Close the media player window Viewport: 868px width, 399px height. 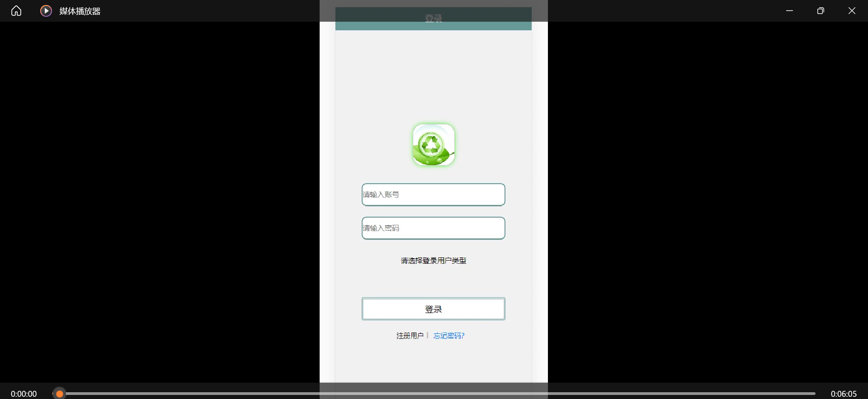852,11
